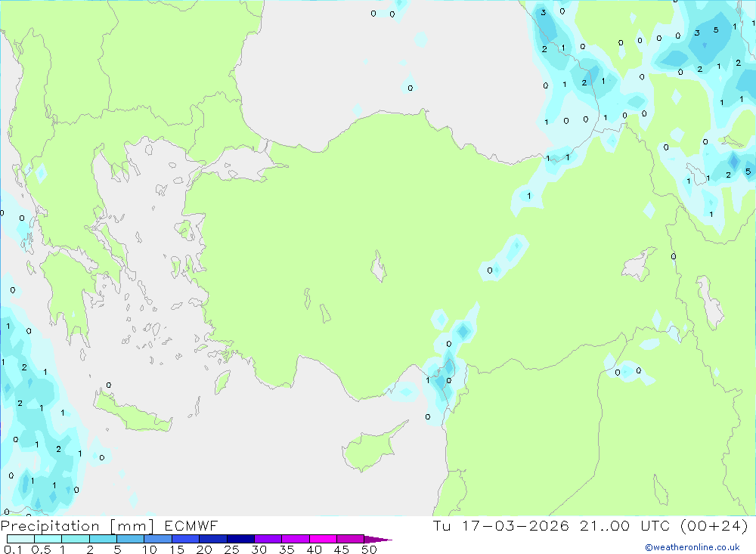Screen dimensions: 756x554
Task: Click the 45–50 mm legend color swatch
Action: pos(351,539)
